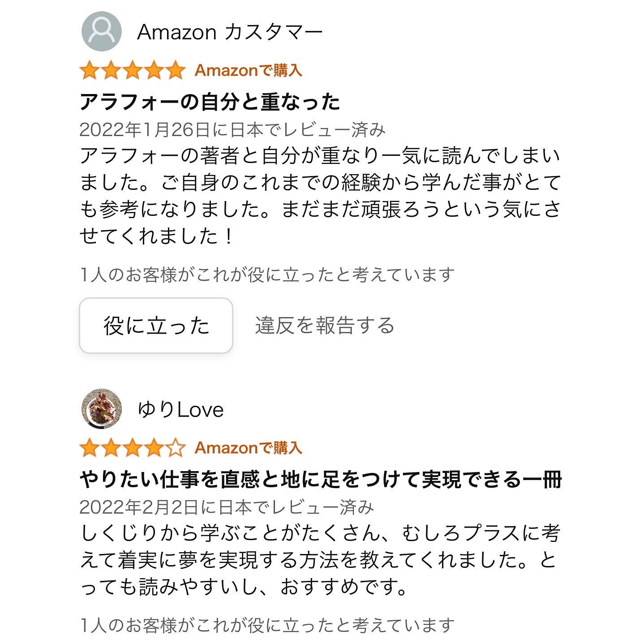Click the review date 2022年2月2日
Viewport: 644px width, 644px height.
(227, 507)
